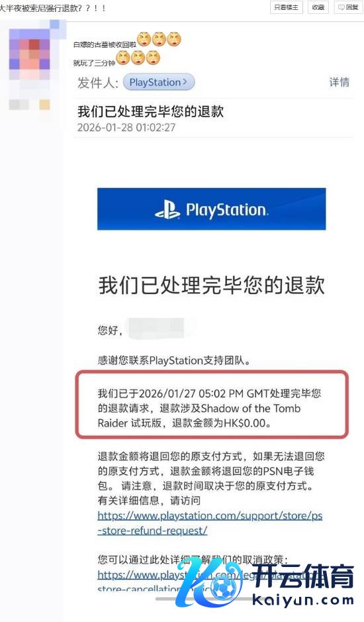Screen dimensions: 364x622
Task: Click the first angry emoji after 就玩了三分钟
Action: 123,58
